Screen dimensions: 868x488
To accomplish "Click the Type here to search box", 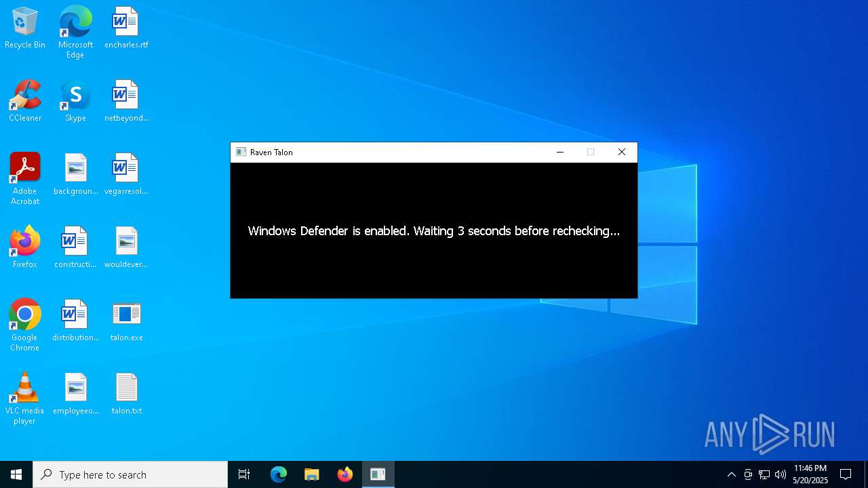I will click(130, 474).
